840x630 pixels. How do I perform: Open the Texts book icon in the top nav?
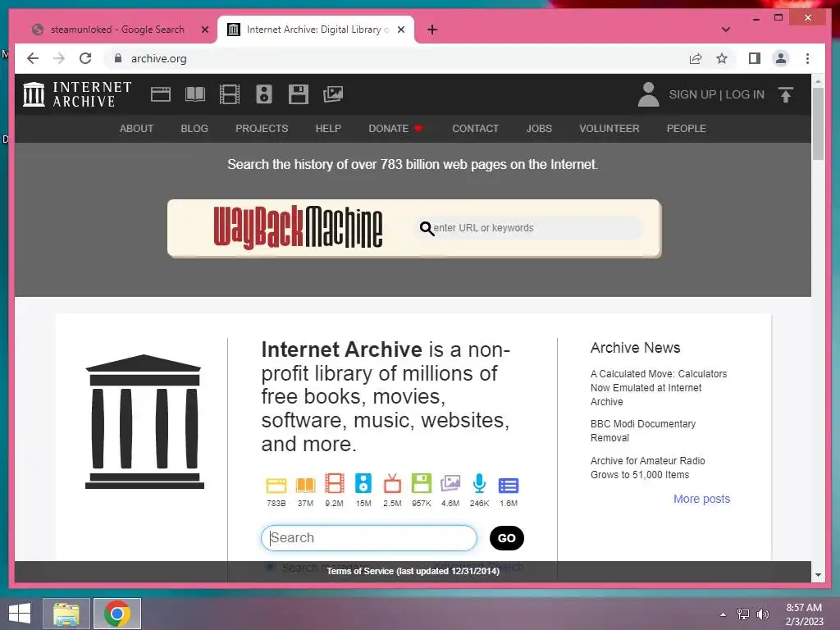click(195, 94)
